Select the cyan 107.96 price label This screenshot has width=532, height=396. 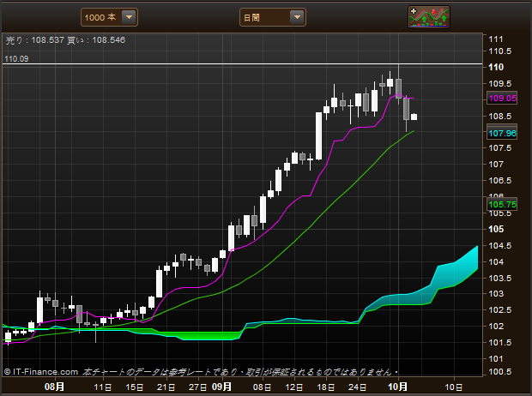(502, 133)
